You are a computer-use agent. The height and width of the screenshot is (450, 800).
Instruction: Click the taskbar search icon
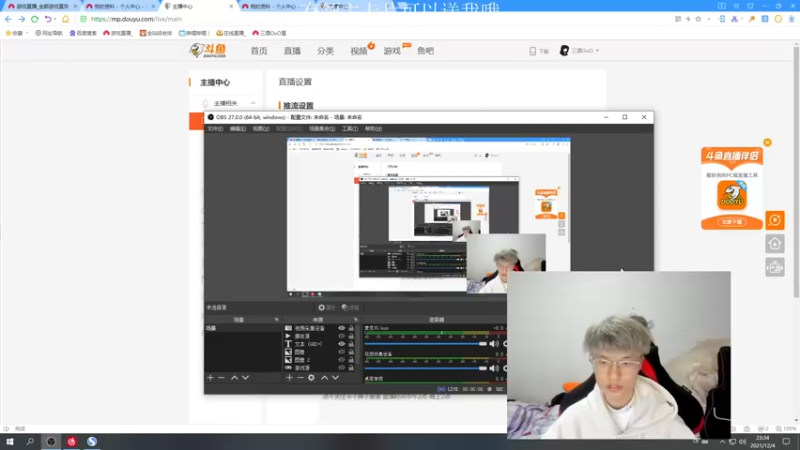[x=30, y=441]
